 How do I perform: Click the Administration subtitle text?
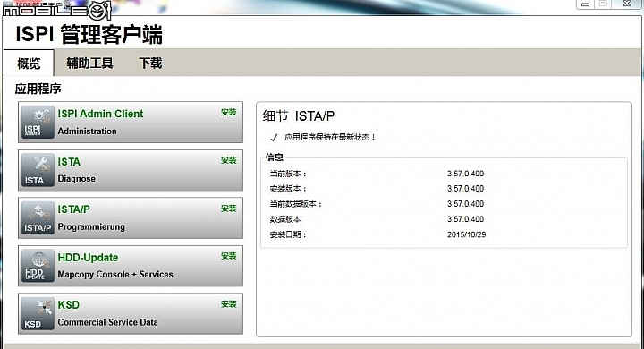[87, 132]
